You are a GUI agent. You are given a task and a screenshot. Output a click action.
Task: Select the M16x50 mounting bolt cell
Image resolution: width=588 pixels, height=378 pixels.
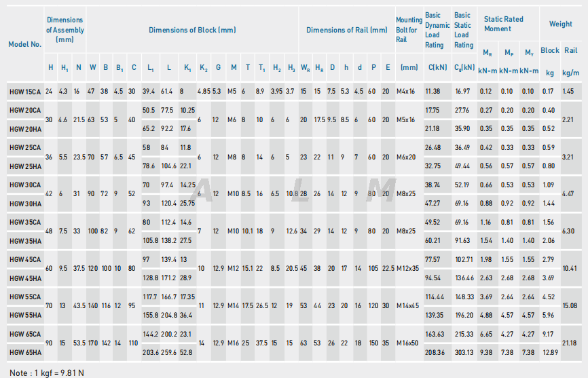(409, 343)
